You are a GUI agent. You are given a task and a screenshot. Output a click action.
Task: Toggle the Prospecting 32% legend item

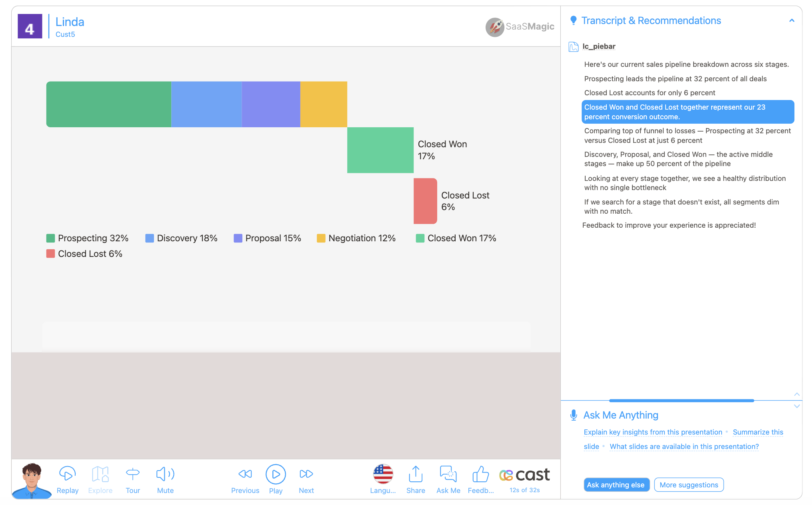[x=88, y=238]
